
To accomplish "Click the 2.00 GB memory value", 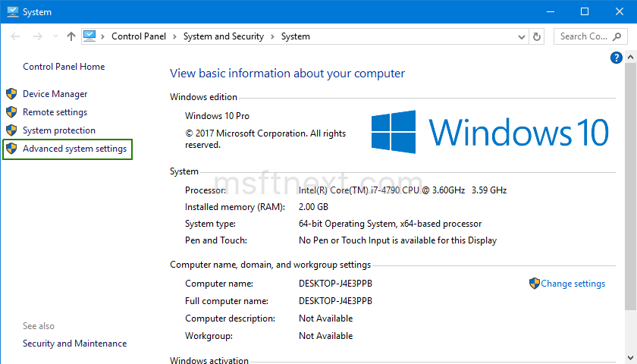I will [x=313, y=207].
